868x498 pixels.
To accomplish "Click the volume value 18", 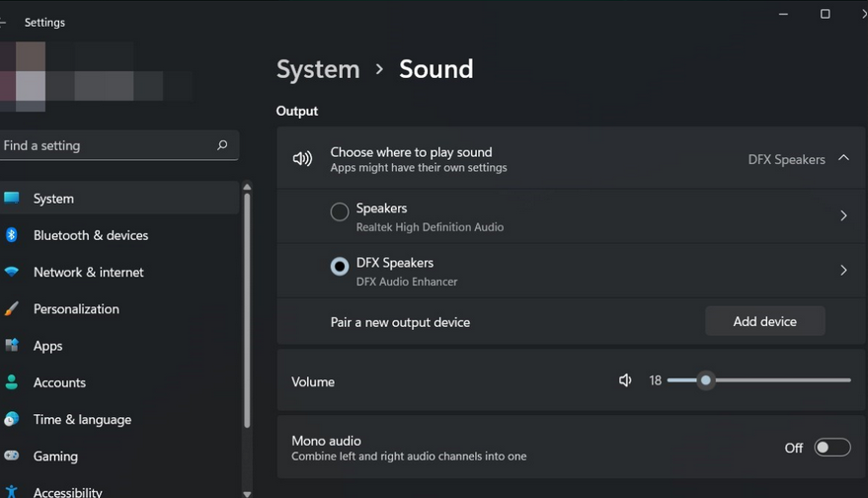I will pos(655,380).
